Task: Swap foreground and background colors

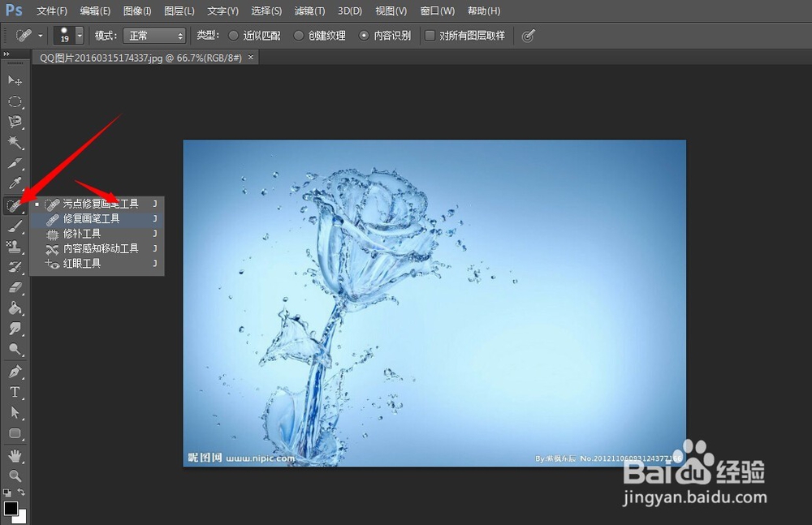Action: [21, 492]
